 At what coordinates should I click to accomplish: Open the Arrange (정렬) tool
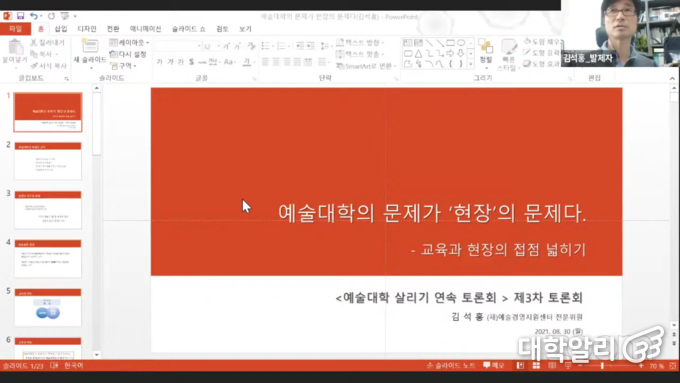click(x=486, y=51)
